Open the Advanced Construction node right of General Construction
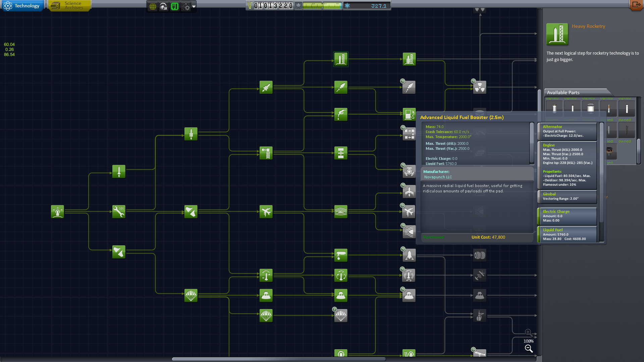The height and width of the screenshot is (362, 644). pyautogui.click(x=341, y=153)
